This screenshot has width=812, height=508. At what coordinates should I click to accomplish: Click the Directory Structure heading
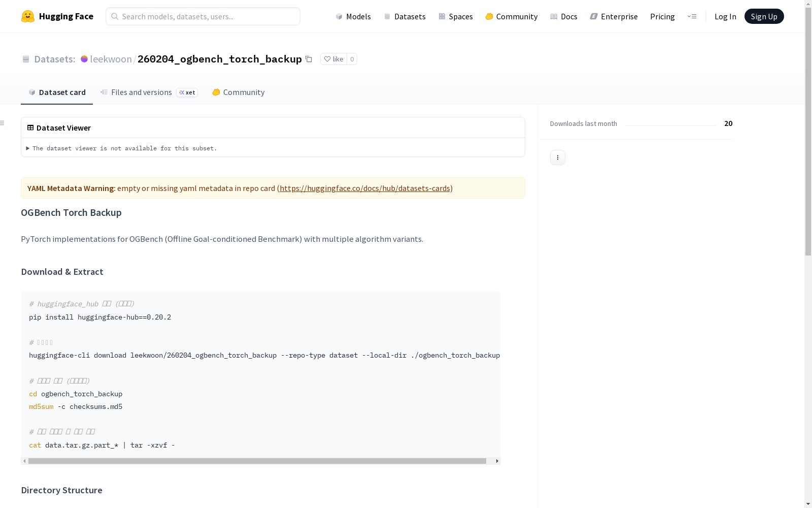pyautogui.click(x=61, y=490)
